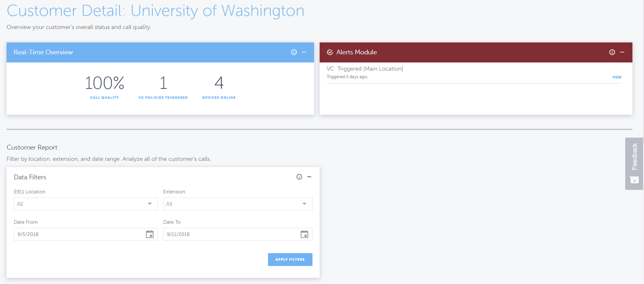Open info icon in Alerts Module header
This screenshot has width=644, height=284.
tap(612, 52)
